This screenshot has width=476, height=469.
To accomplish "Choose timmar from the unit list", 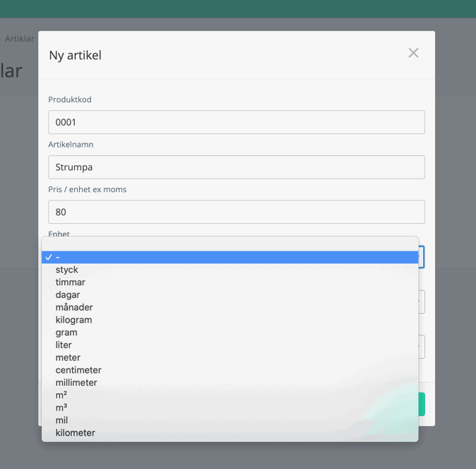I will 71,283.
